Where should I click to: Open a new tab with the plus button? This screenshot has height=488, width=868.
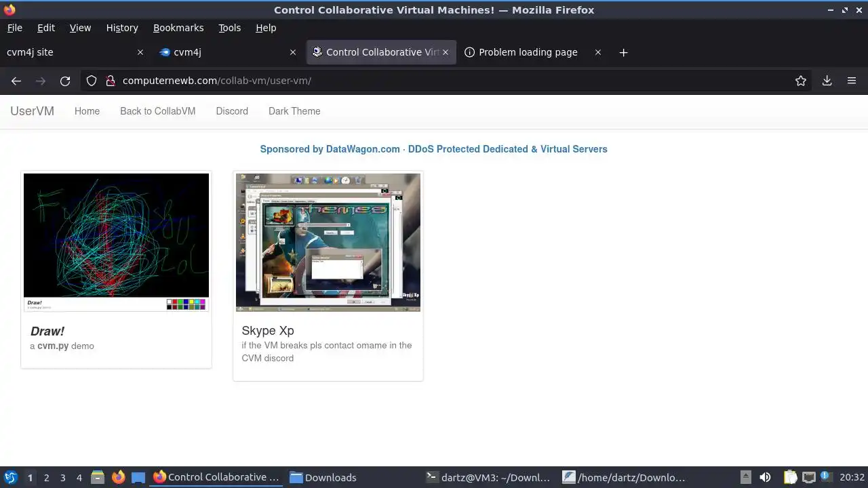[623, 52]
